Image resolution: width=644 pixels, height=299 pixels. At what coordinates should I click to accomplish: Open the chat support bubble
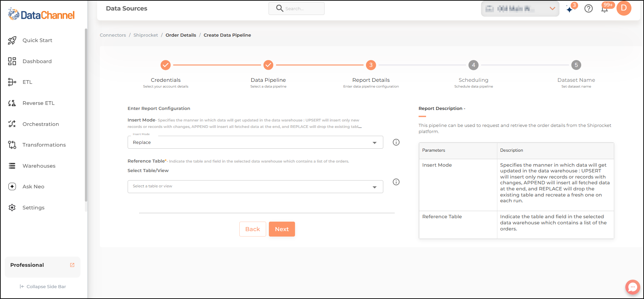click(632, 287)
